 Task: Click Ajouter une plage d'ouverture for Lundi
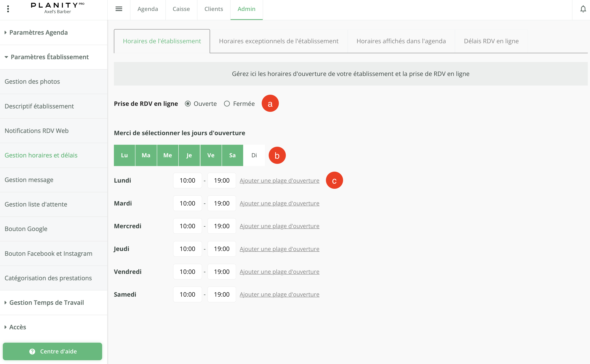click(x=279, y=181)
